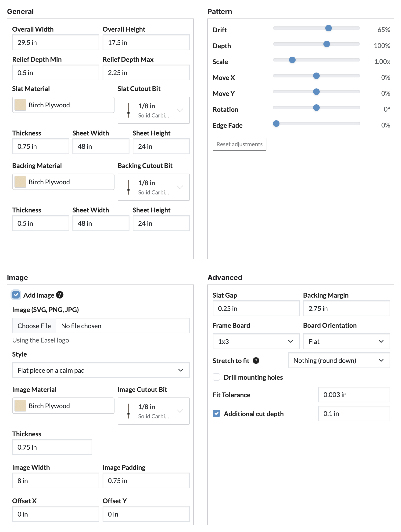Expand the Backing Cutout Bit dropdown chevron
Image resolution: width=401 pixels, height=532 pixels.
coord(180,187)
